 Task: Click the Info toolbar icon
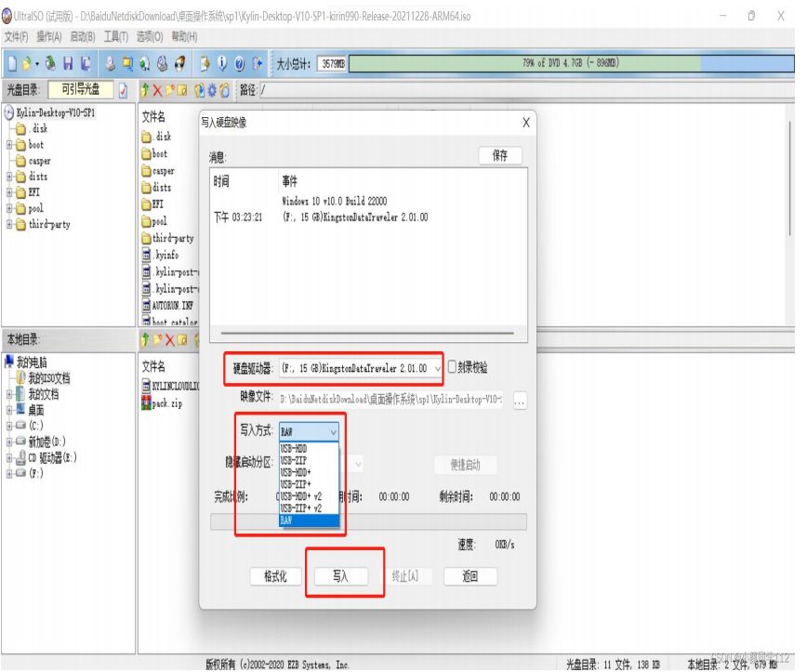coord(222,64)
